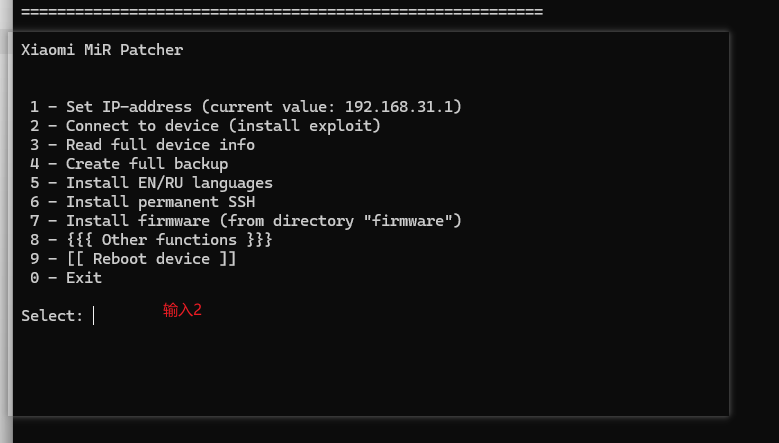Click the word SSH in option 6
779x443 pixels.
(241, 202)
